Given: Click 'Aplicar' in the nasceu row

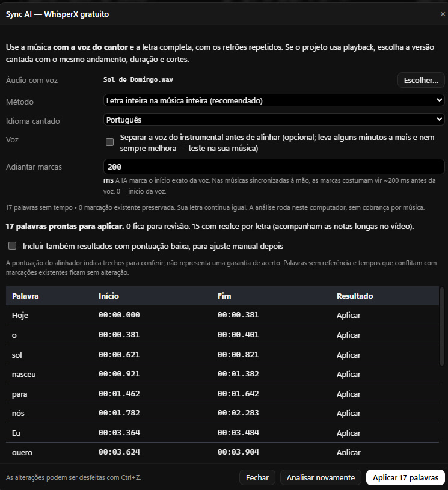Looking at the screenshot, I should coord(349,374).
